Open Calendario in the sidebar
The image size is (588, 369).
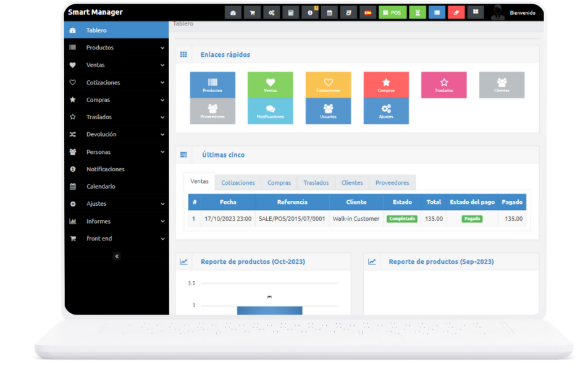(101, 187)
